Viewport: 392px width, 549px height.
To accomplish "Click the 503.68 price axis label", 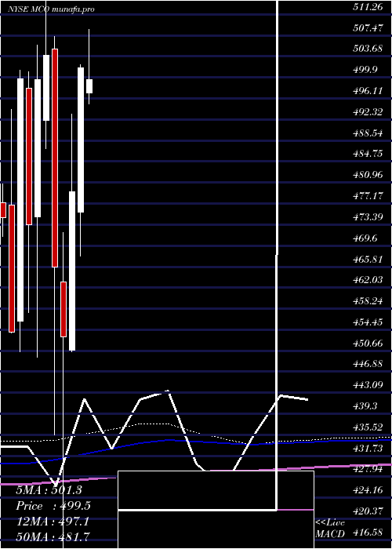I will [368, 49].
